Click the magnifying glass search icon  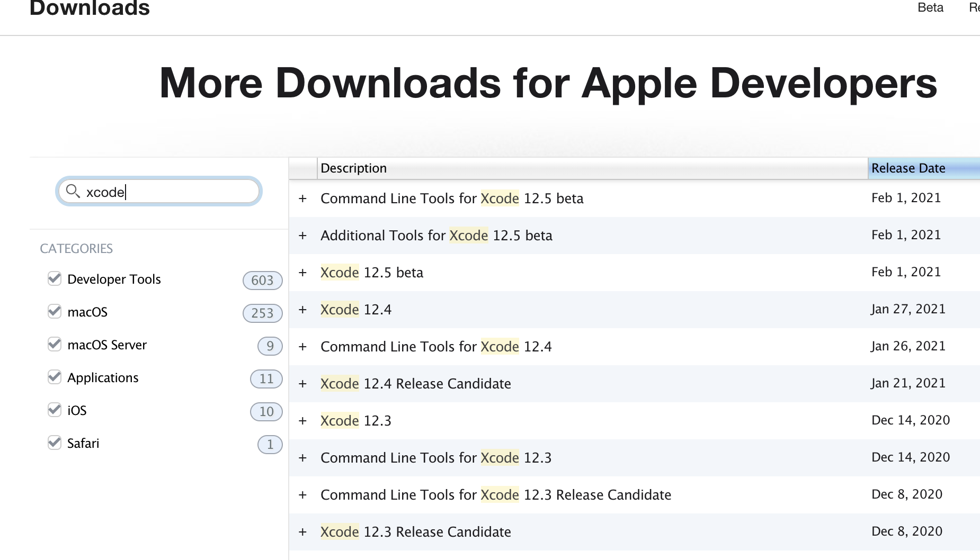pyautogui.click(x=74, y=192)
